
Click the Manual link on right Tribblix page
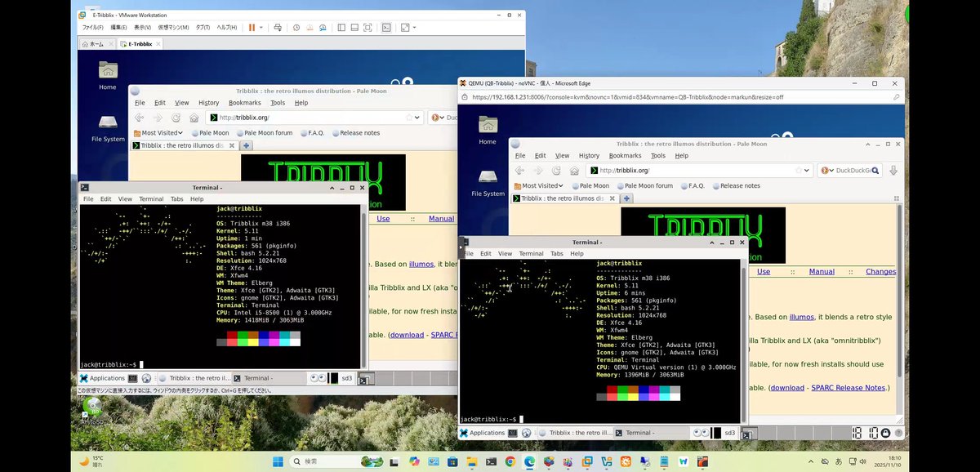tap(822, 272)
